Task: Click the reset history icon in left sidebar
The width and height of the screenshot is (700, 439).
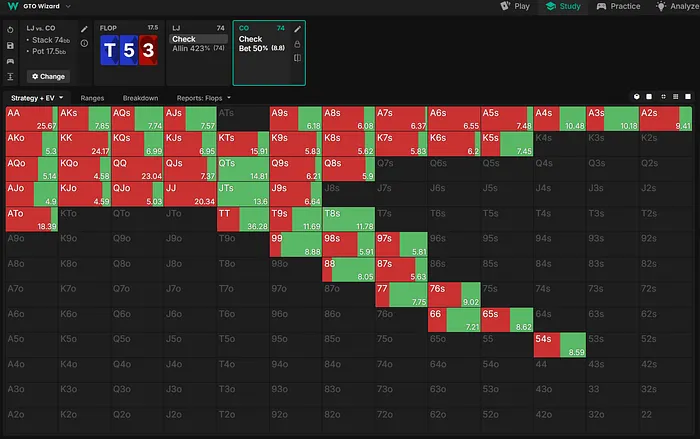Action: (x=9, y=29)
